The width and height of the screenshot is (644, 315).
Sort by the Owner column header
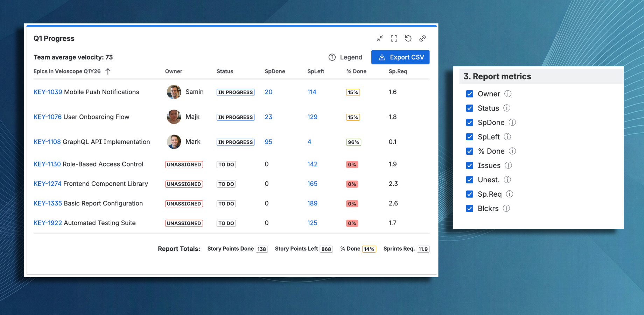coord(174,71)
